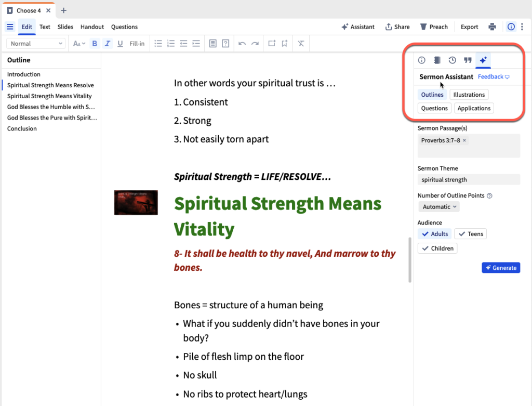Screen dimensions: 532x406
Task: Open the history panel with the clock icon
Action: coord(452,60)
